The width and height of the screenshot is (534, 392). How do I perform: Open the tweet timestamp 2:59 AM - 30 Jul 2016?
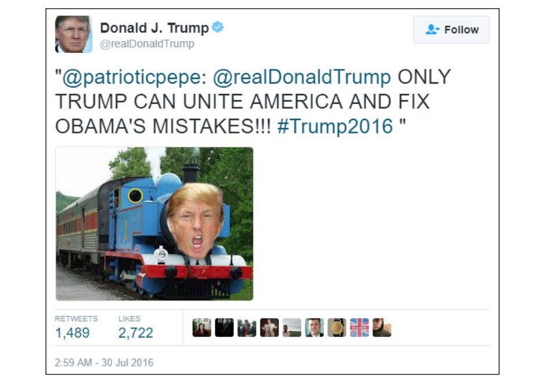pyautogui.click(x=104, y=363)
